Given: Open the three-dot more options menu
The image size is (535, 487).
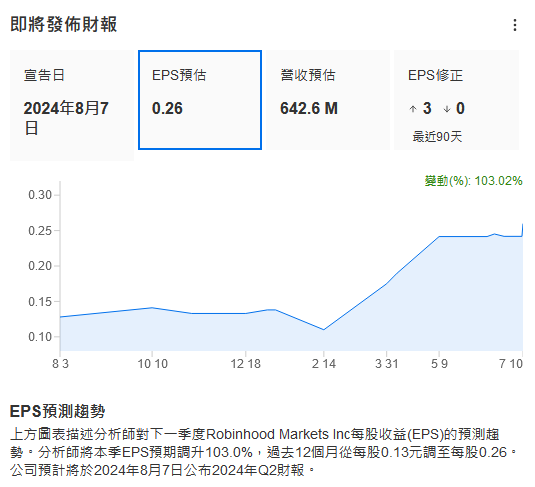Looking at the screenshot, I should pyautogui.click(x=515, y=25).
